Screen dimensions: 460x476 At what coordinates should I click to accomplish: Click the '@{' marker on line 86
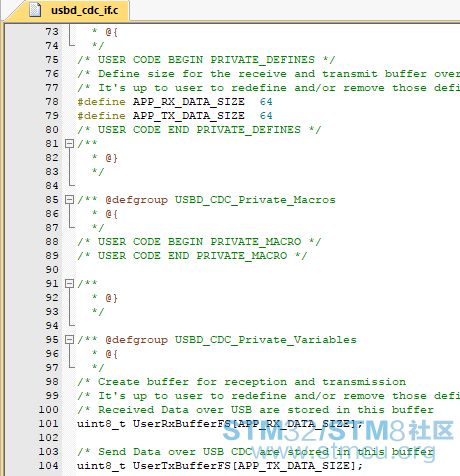coord(112,214)
